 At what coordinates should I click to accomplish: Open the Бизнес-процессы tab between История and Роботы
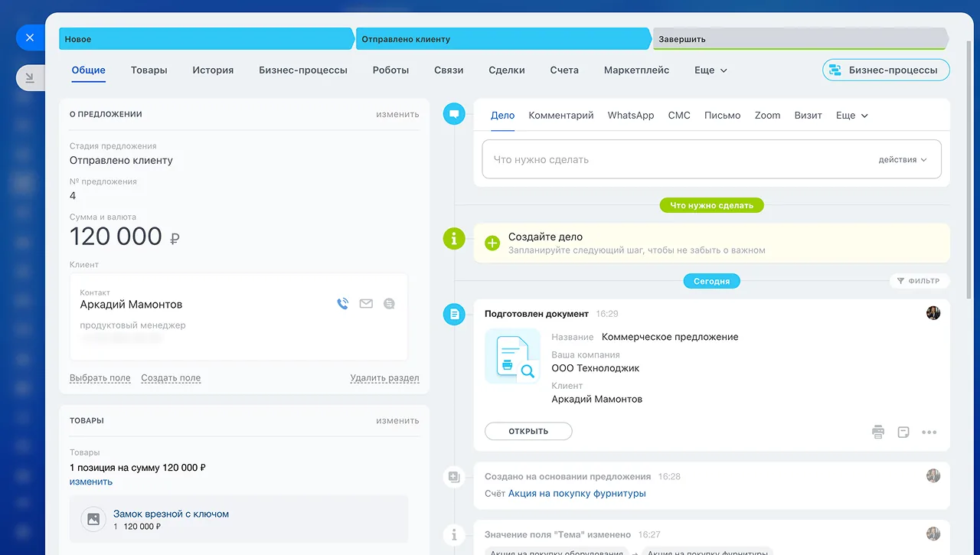click(303, 70)
